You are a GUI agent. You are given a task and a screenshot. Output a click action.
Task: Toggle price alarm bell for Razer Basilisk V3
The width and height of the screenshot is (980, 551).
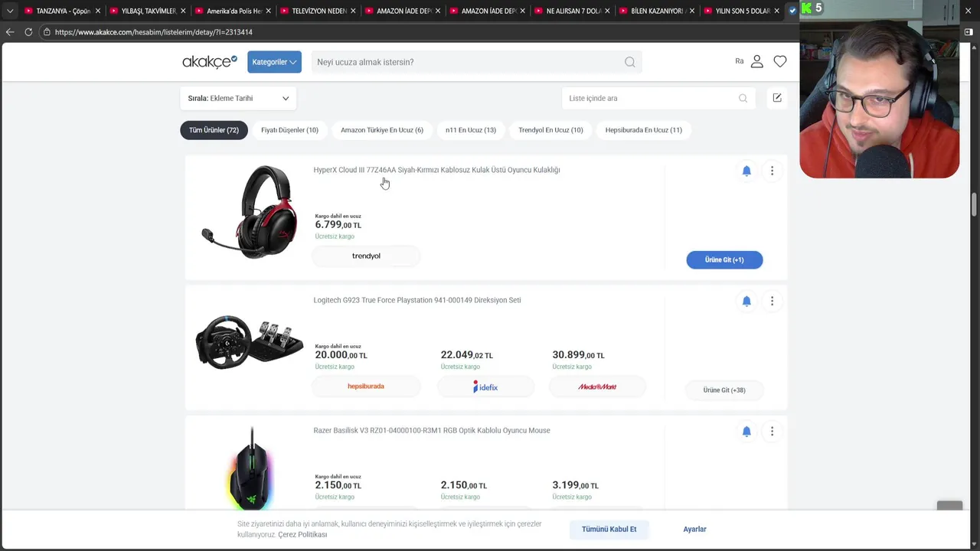(x=746, y=431)
